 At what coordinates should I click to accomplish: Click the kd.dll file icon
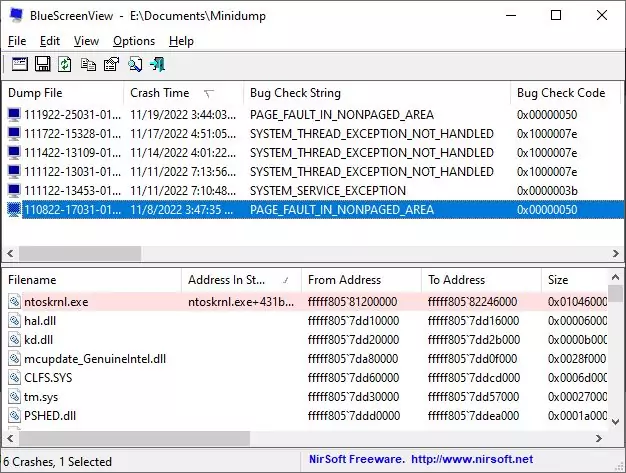(14, 340)
